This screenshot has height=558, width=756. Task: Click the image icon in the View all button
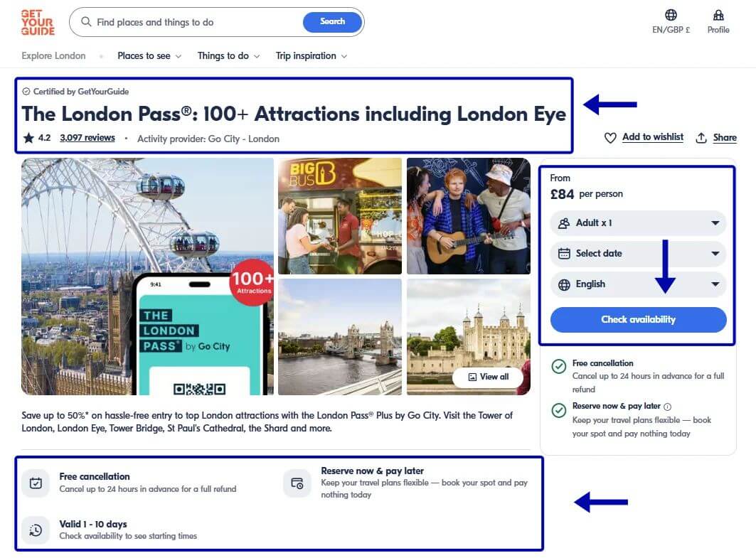[472, 377]
